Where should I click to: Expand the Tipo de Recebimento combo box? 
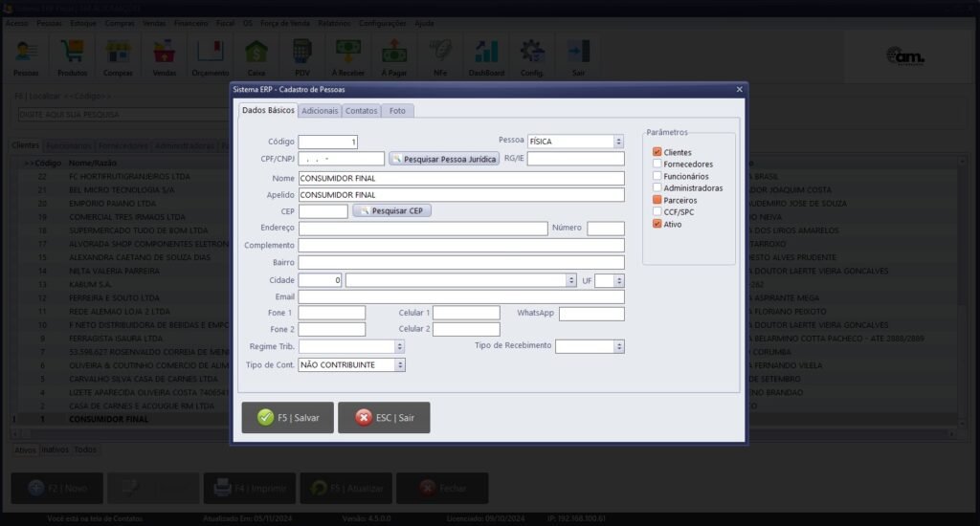(x=619, y=346)
